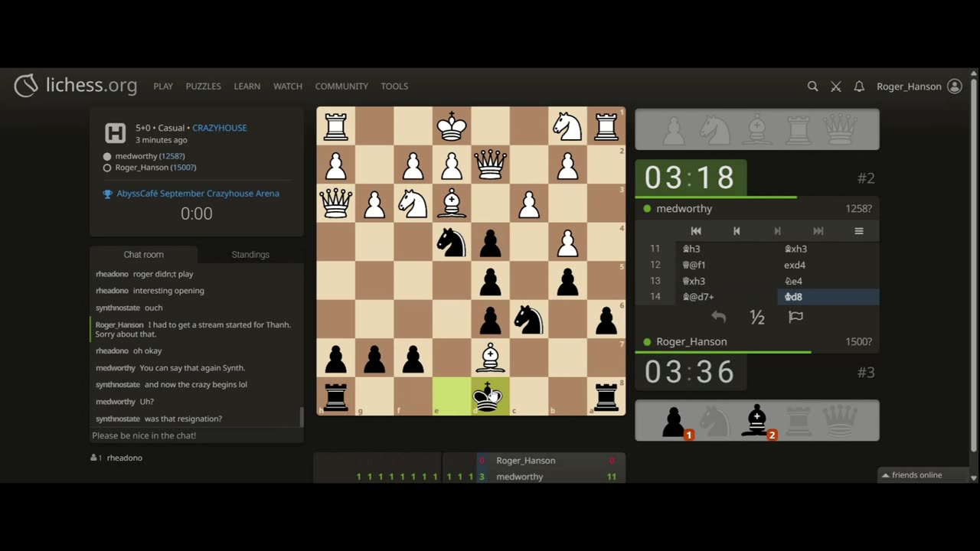Open the search magnifier icon
980x551 pixels.
click(812, 86)
